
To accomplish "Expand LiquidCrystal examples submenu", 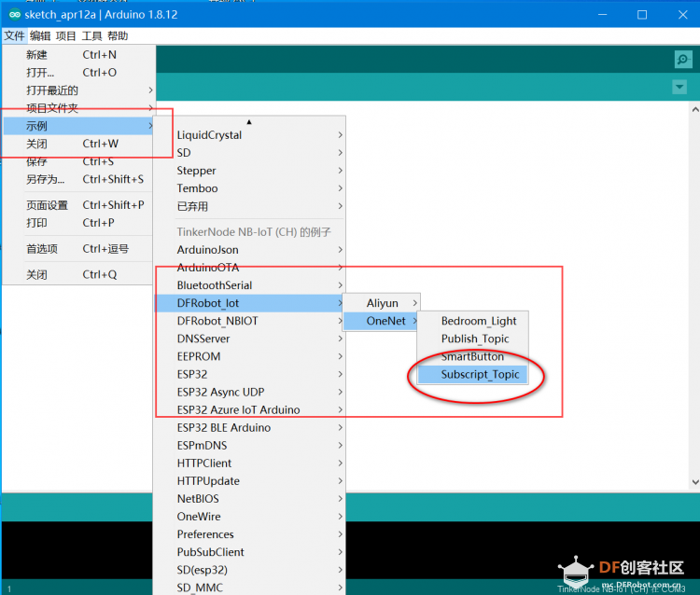I will (x=249, y=135).
